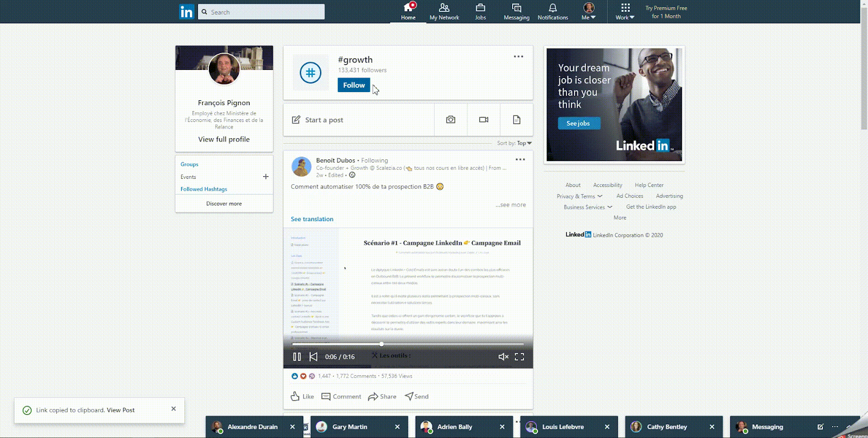This screenshot has height=438, width=868.
Task: Click See translation link
Action: pyautogui.click(x=312, y=219)
